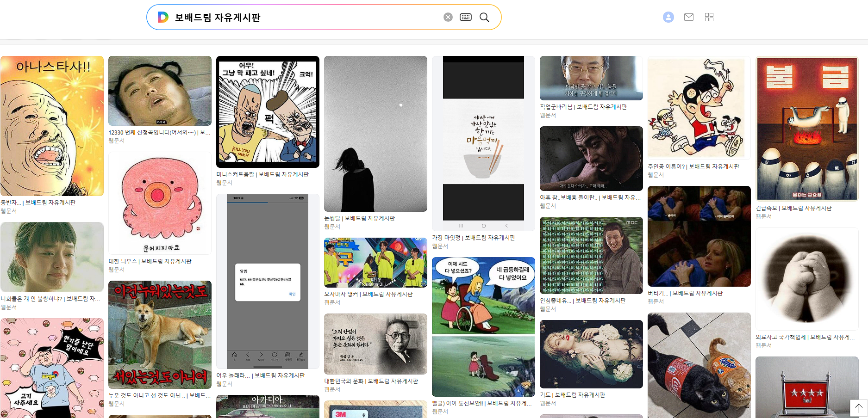The height and width of the screenshot is (418, 868).
Task: Open the man lying in bed thumbnail
Action: (160, 91)
